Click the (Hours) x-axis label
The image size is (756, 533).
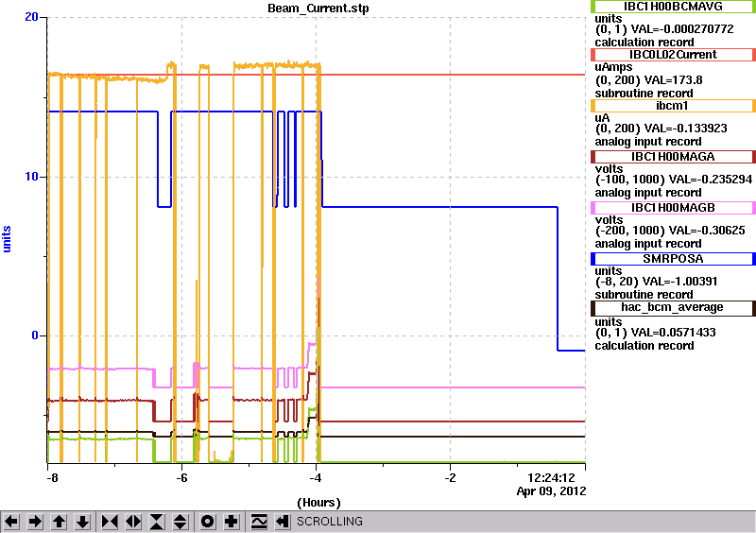[318, 503]
